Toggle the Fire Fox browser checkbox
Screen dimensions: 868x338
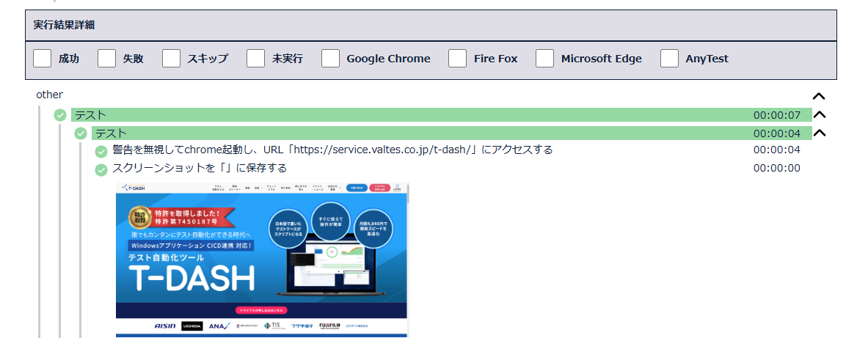458,59
